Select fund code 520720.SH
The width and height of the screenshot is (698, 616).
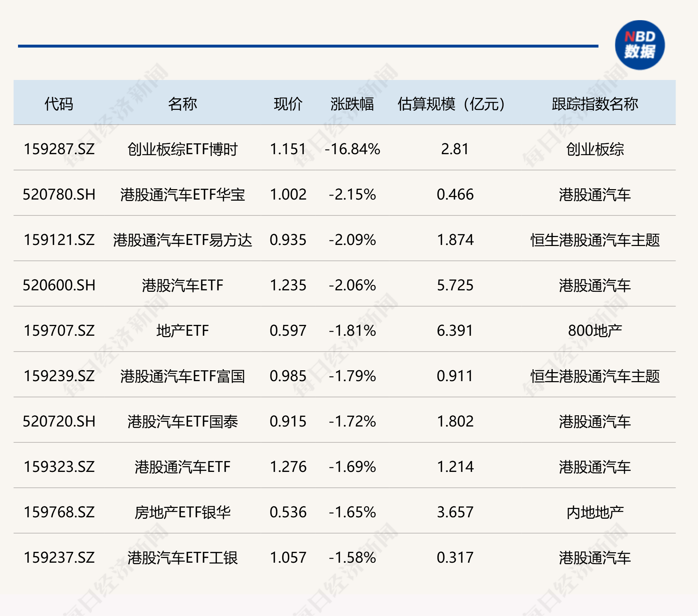59,421
